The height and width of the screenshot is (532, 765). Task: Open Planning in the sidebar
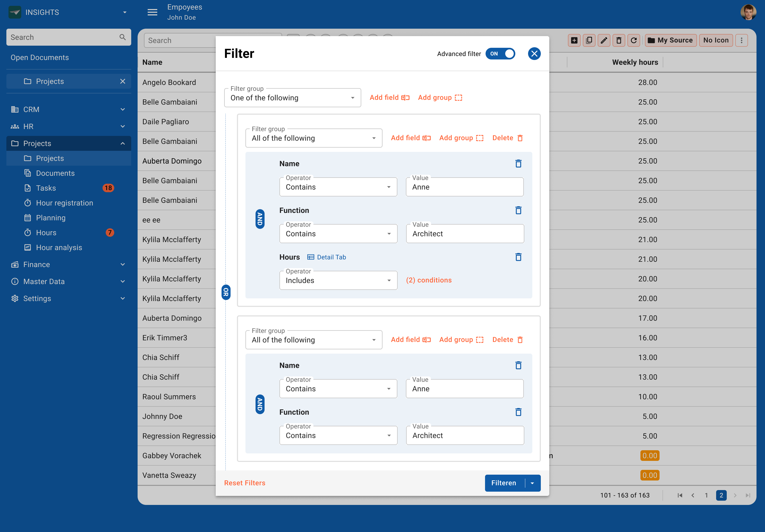coord(69,218)
